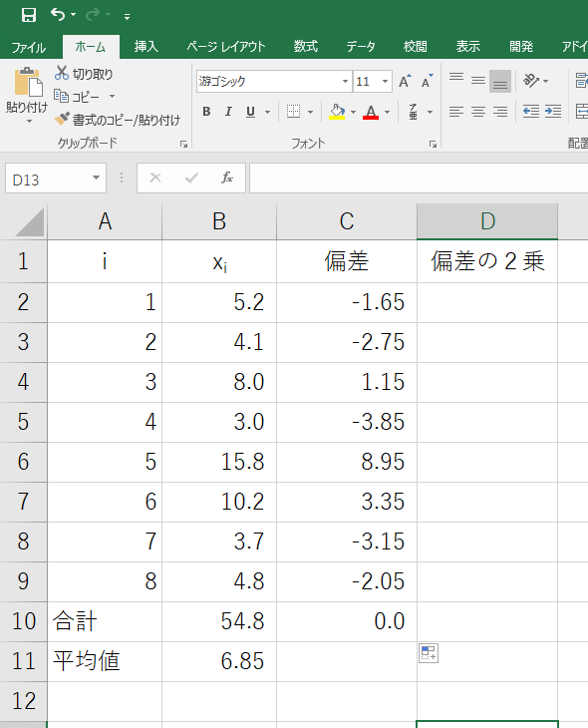Viewport: 588px width, 728px height.
Task: Open the 游ゴシック font name dropdown
Action: click(345, 81)
